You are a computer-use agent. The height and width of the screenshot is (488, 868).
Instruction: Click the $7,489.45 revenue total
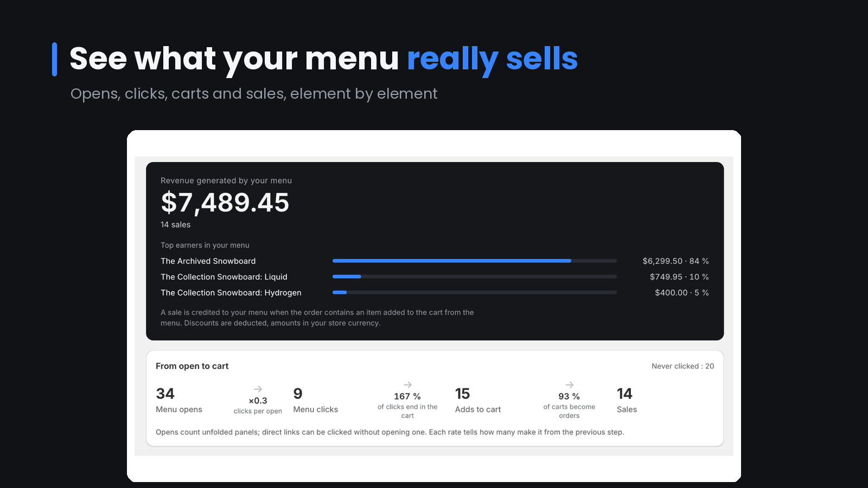point(225,203)
